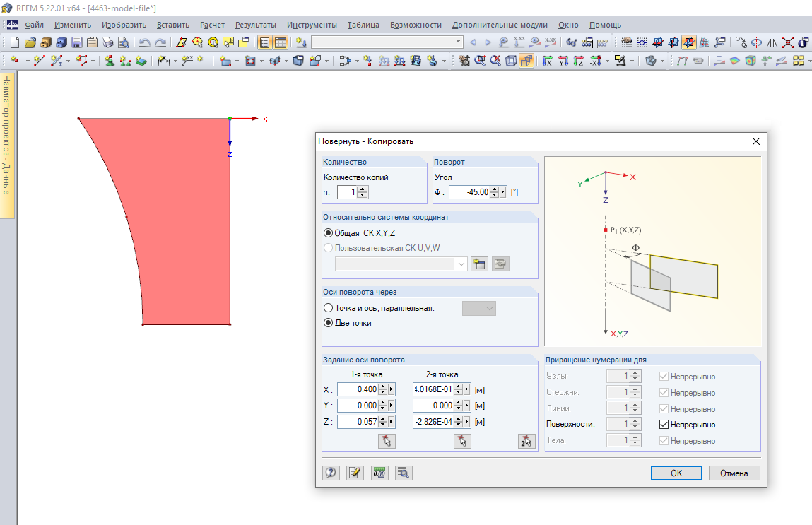This screenshot has width=812, height=525.
Task: Open dialog help question mark button
Action: pyautogui.click(x=331, y=473)
